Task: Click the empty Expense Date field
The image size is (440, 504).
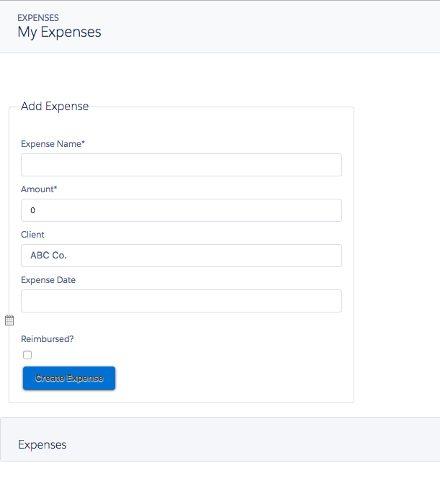Action: 181,301
